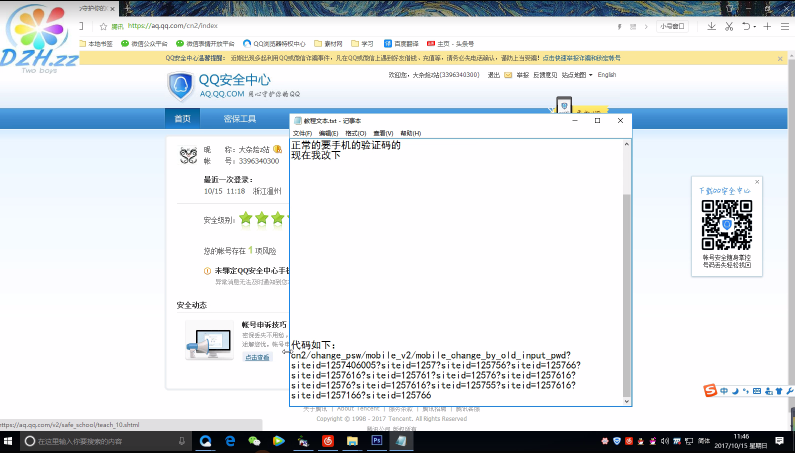The width and height of the screenshot is (795, 453).
Task: Open the QQ浏览器特权中心 bookmark
Action: 274,44
